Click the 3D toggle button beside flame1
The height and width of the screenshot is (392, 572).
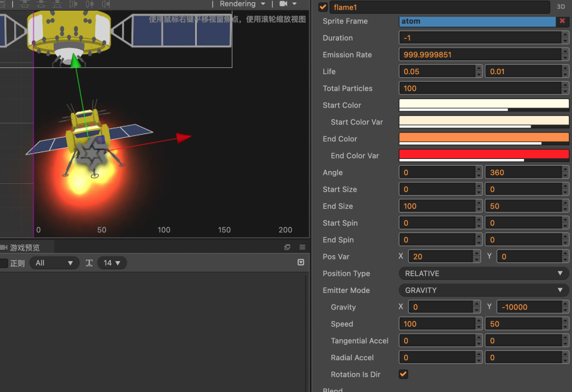[561, 6]
